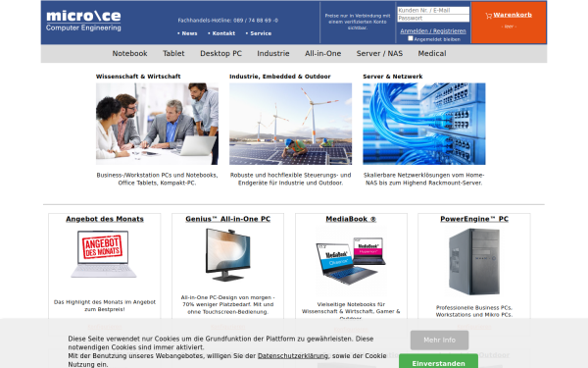This screenshot has width=588, height=368.
Task: Click the Fachhandels-Hotline phone number text
Action: pyautogui.click(x=228, y=21)
